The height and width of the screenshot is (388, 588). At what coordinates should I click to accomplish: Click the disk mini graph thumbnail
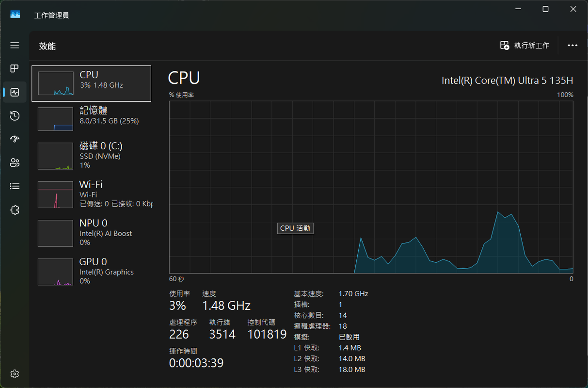[56, 156]
